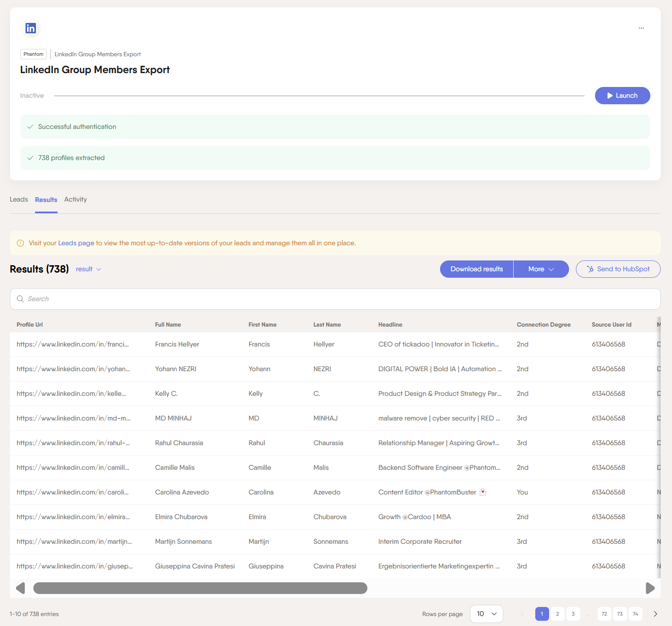
Task: Click the First Name column header
Action: [x=262, y=325]
